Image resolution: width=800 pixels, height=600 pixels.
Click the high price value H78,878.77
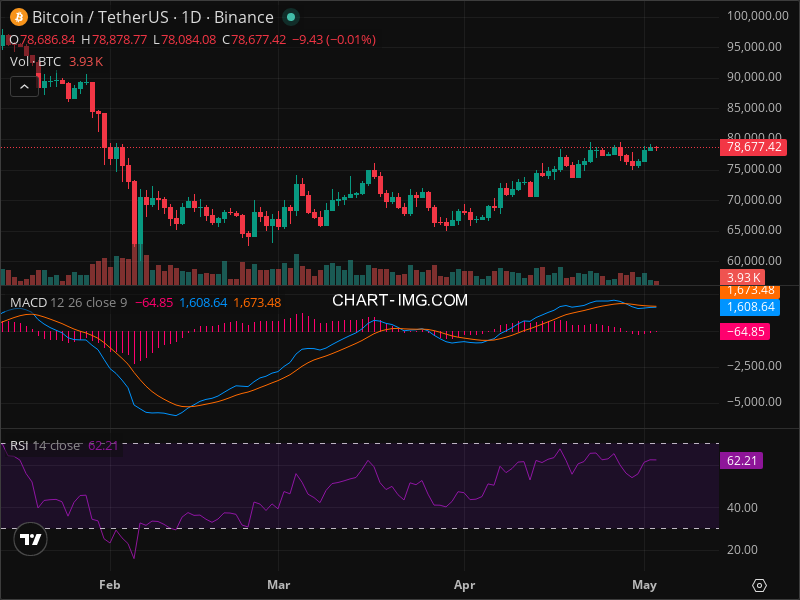(114, 40)
